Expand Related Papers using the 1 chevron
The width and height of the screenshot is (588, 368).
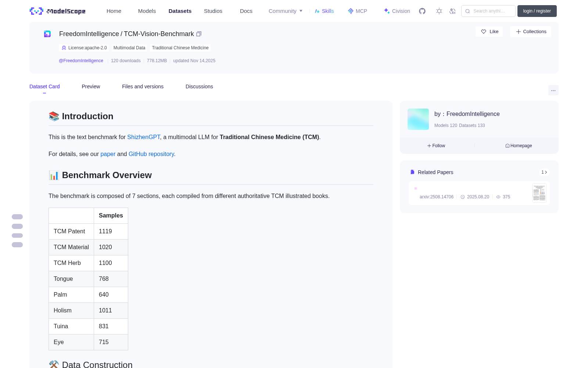(x=544, y=172)
